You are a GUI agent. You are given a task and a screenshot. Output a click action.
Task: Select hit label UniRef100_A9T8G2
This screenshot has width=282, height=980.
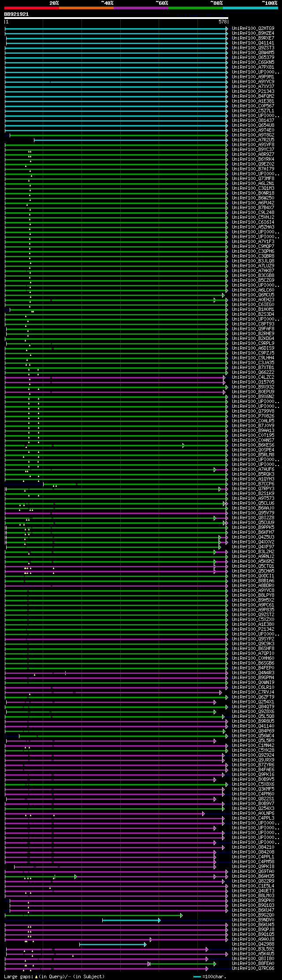pos(253,135)
